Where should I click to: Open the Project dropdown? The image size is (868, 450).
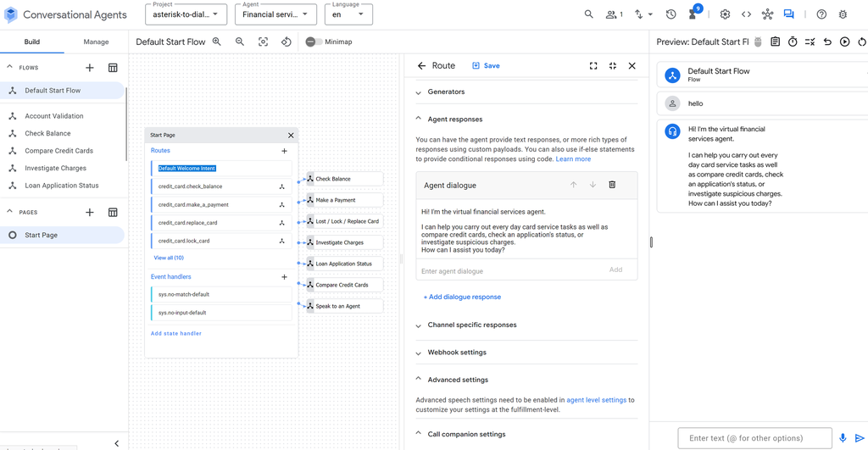186,14
